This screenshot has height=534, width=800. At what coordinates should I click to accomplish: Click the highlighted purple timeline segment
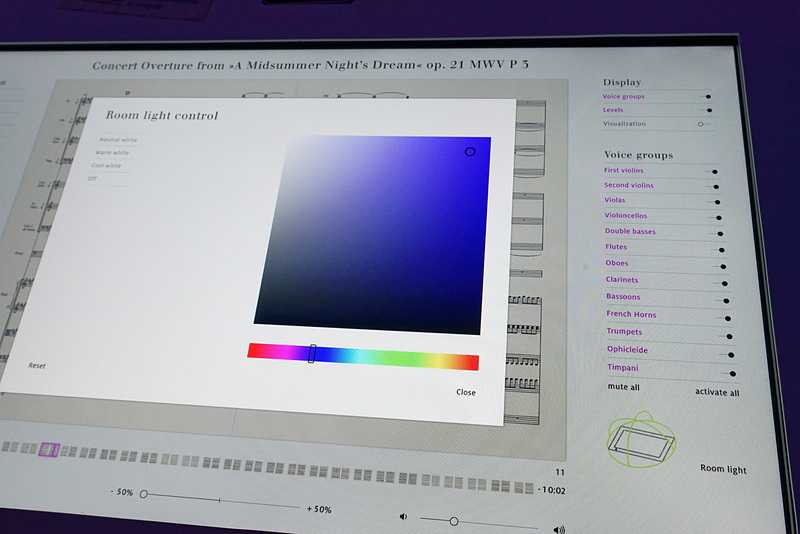tap(49, 450)
